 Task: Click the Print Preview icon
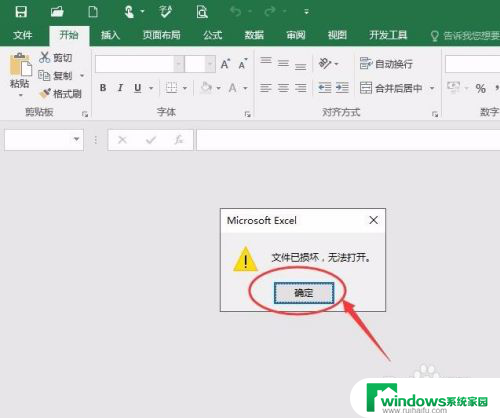(202, 12)
